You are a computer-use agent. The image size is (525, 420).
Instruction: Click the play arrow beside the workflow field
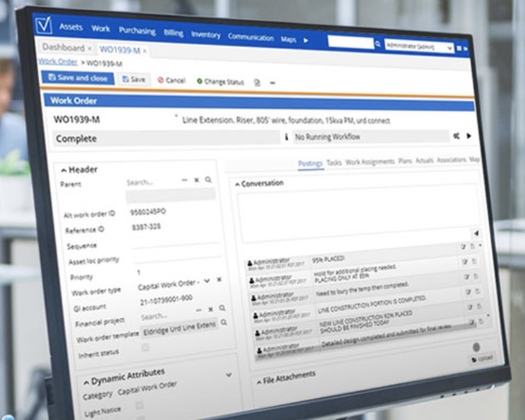469,136
